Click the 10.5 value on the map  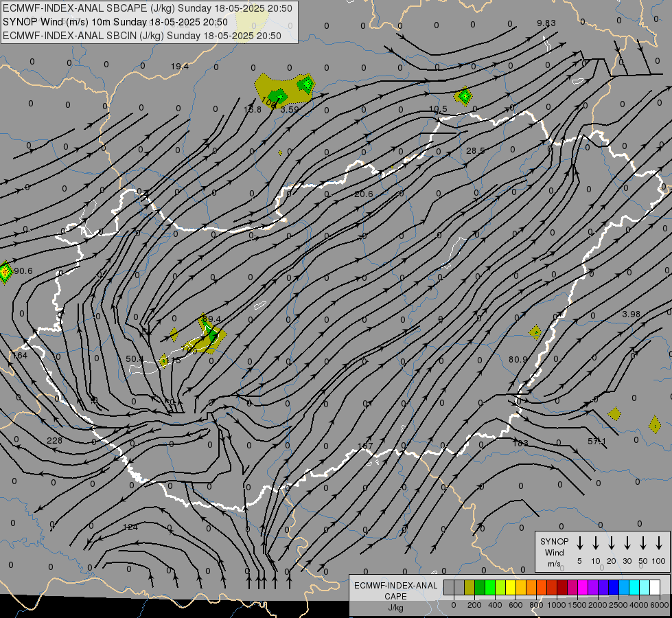pyautogui.click(x=438, y=109)
